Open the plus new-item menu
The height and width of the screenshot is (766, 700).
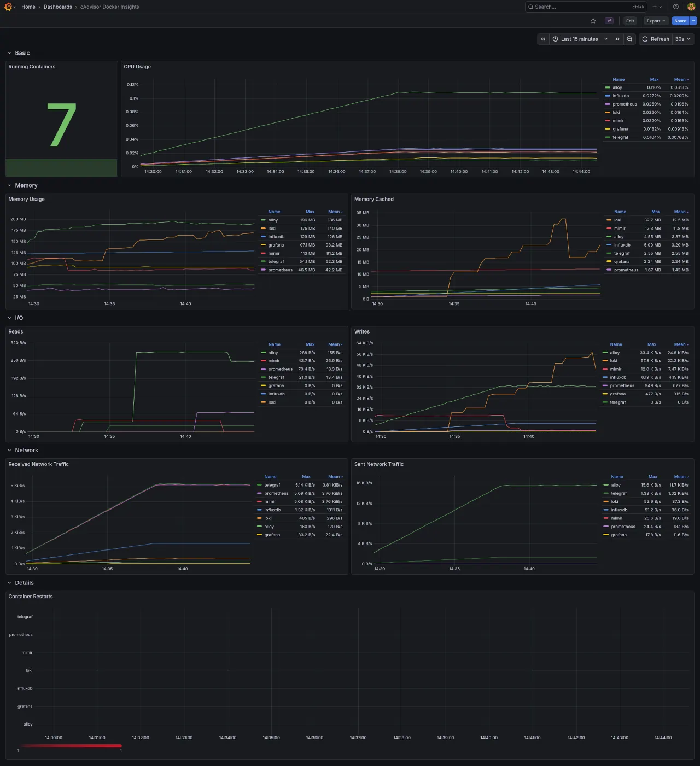(x=657, y=7)
